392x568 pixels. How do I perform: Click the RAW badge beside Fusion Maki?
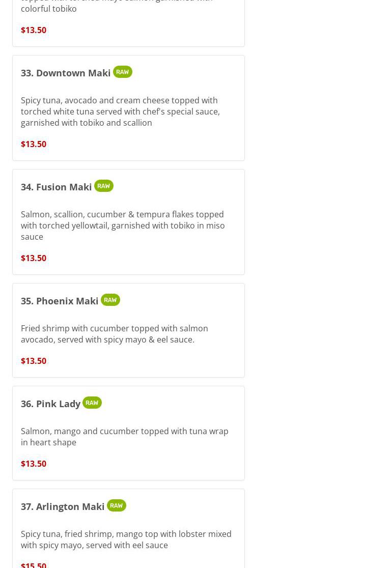click(x=104, y=186)
